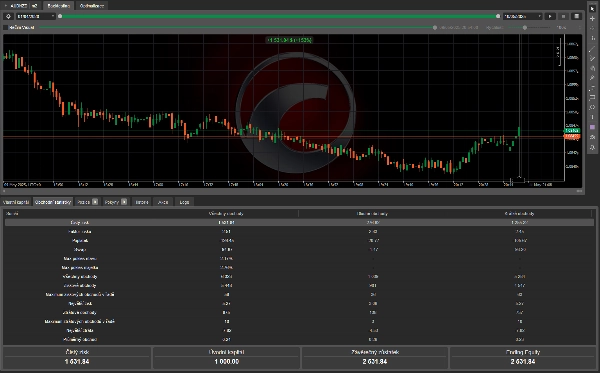This screenshot has width=600, height=373.
Task: Click the green profit label above the chart
Action: [x=289, y=40]
